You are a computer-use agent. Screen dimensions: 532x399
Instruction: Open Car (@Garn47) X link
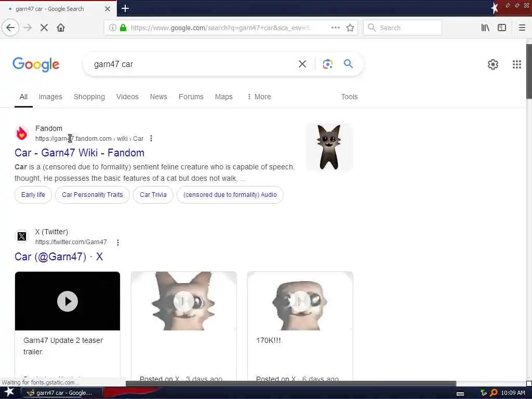click(59, 257)
